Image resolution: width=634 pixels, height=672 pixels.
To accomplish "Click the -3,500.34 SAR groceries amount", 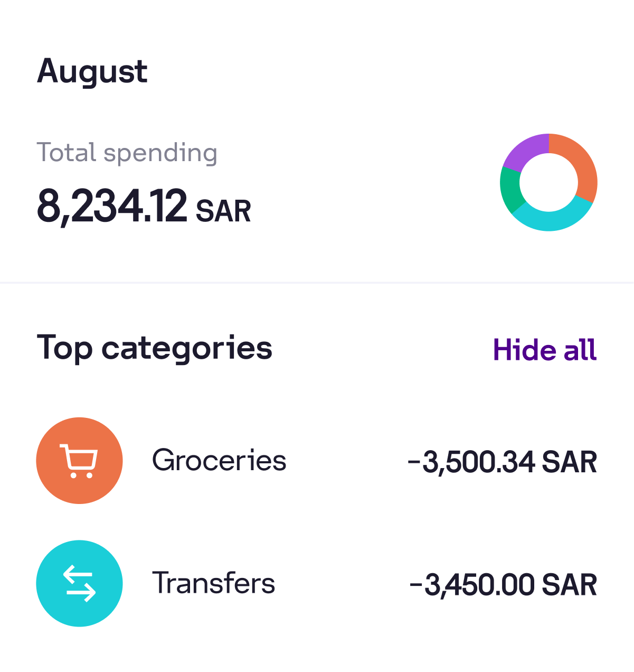I will pos(502,462).
